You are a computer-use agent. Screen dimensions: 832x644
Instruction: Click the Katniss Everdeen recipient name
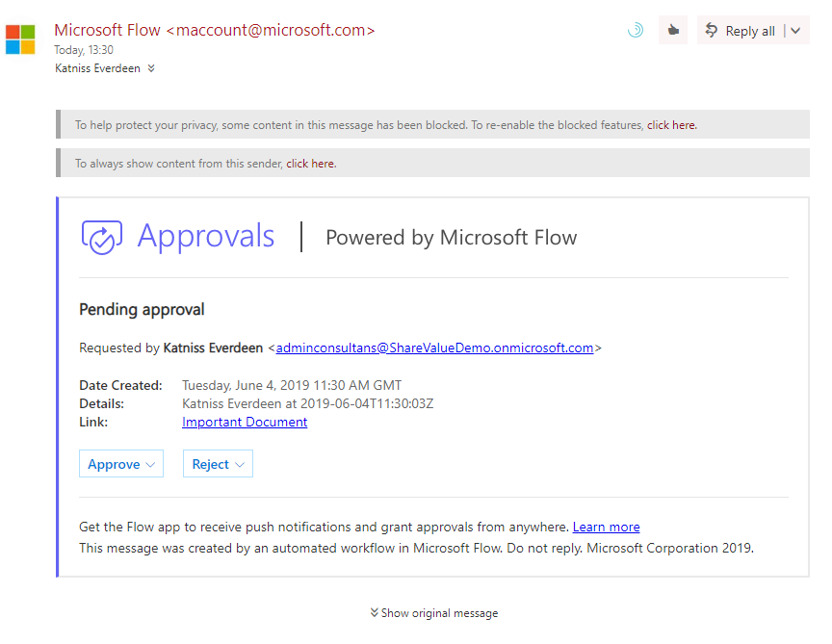tap(97, 68)
